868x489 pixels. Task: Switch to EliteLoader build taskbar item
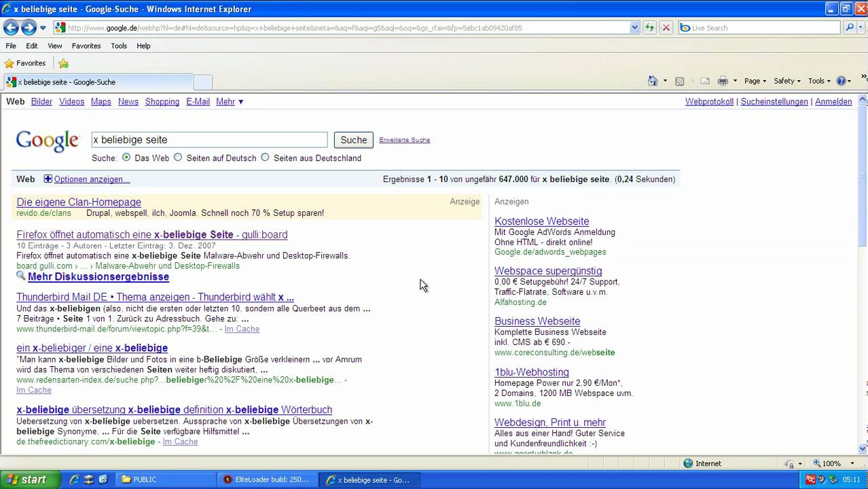click(267, 479)
